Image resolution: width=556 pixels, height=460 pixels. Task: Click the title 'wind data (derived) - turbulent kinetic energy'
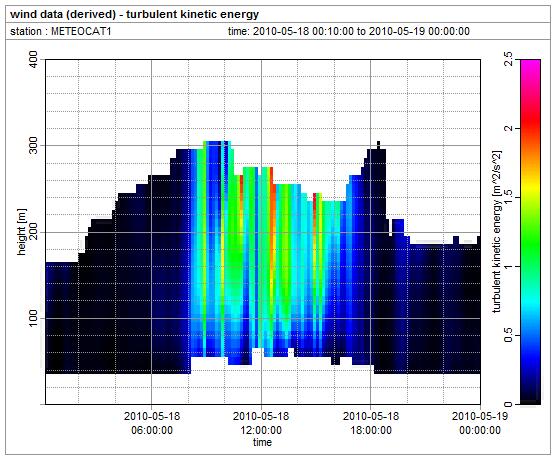pos(134,14)
